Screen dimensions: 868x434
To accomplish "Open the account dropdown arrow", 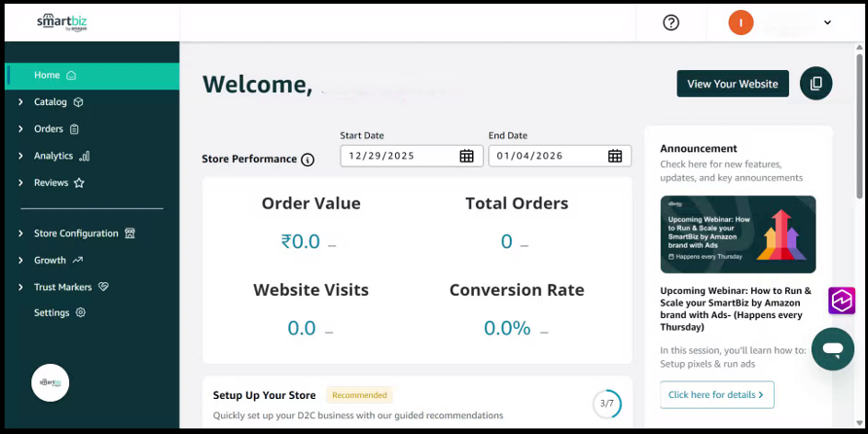I will click(x=827, y=23).
